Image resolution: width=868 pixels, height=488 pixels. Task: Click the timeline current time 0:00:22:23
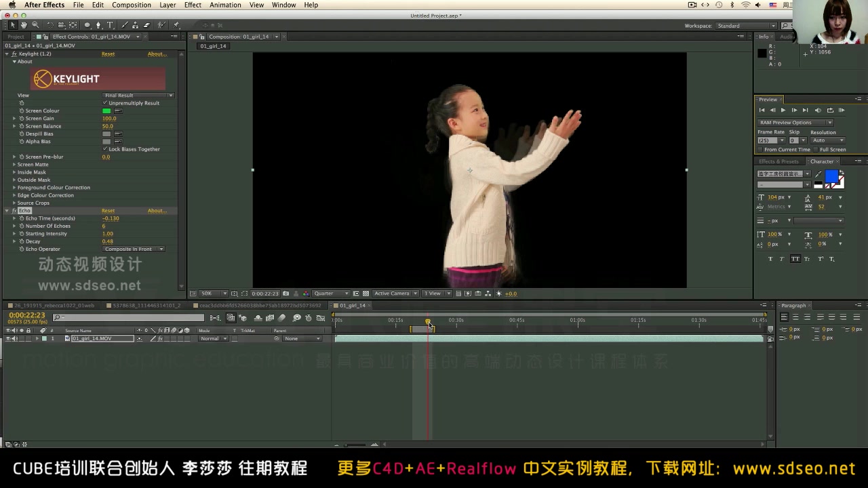click(x=27, y=315)
